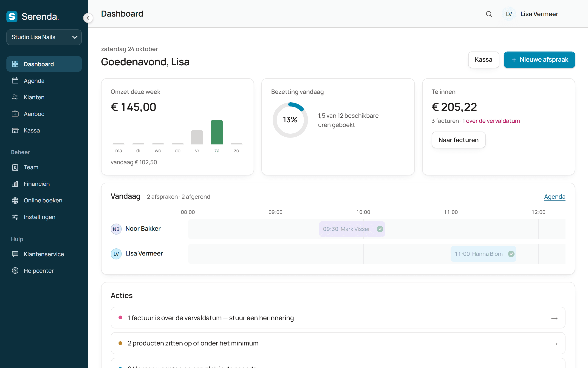Click '2 afspraken · 2 afgerond' text

179,197
